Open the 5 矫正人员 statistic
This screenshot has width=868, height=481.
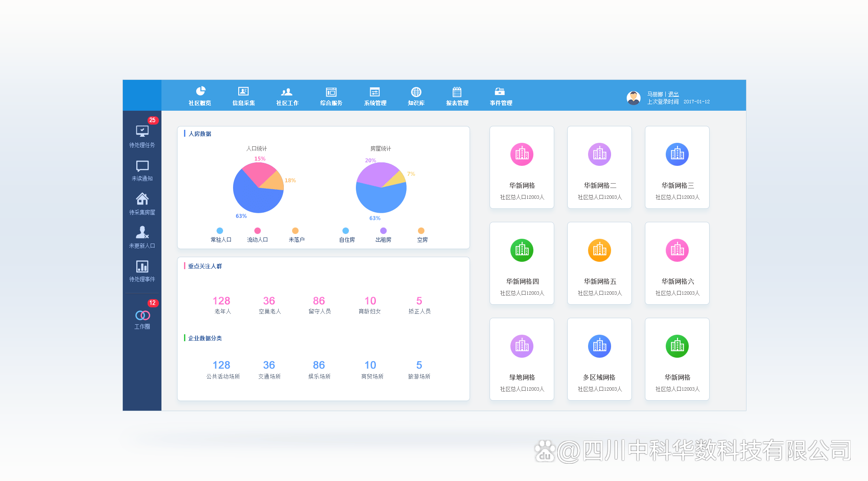419,306
